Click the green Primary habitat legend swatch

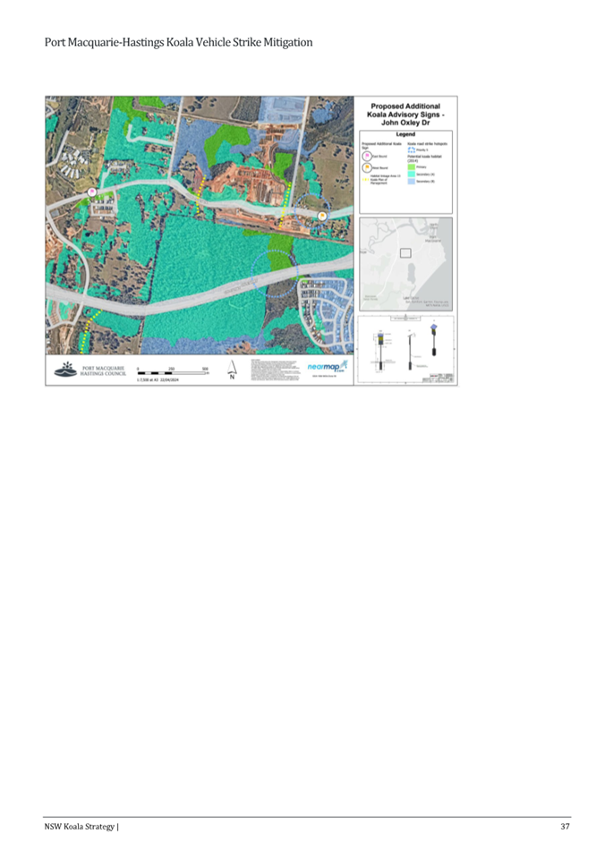click(412, 167)
